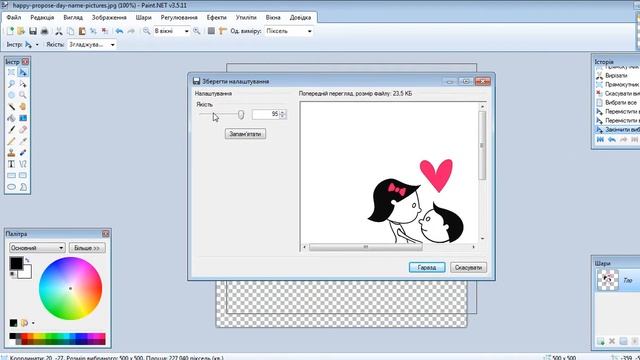Screen dimensions: 640x360
Task: Click the quality slider handle
Action: click(241, 115)
